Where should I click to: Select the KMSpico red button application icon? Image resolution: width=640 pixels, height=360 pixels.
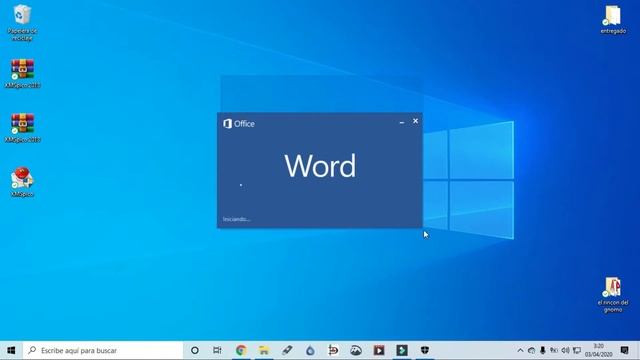[22, 182]
